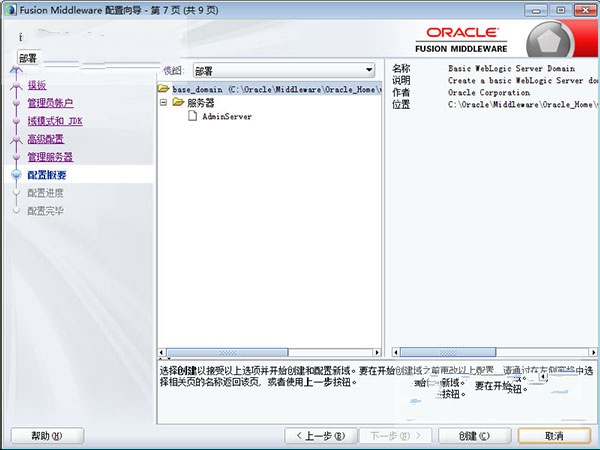Click the 配置完毕 step label
This screenshot has width=600, height=450.
tap(45, 211)
